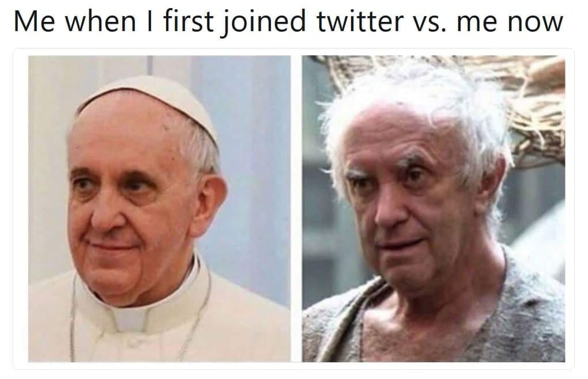This screenshot has width=588, height=379.
Task: Click the word "first" in the caption
Action: tap(189, 22)
